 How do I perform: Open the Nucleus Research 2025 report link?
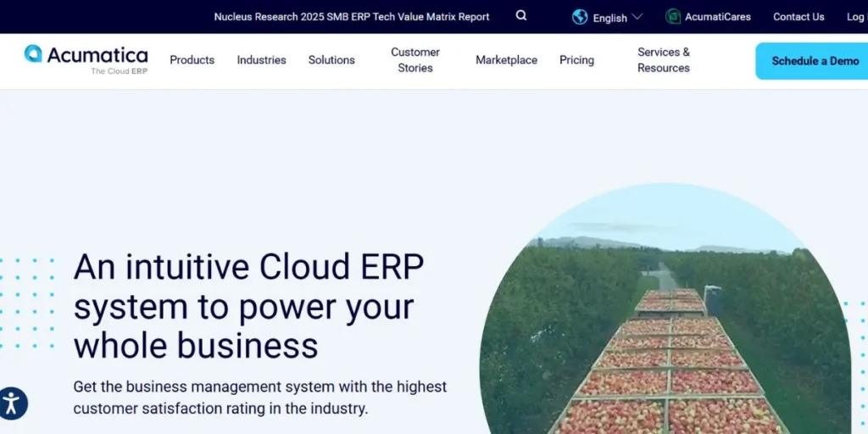click(x=352, y=17)
